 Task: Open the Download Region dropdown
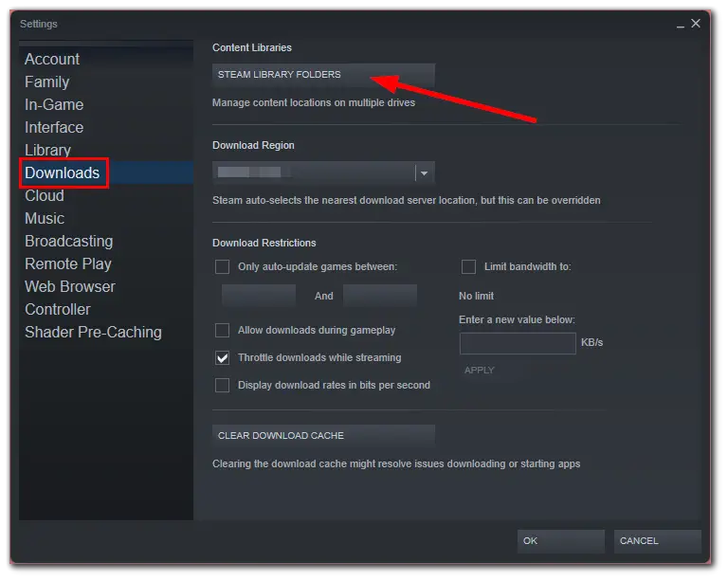click(323, 172)
